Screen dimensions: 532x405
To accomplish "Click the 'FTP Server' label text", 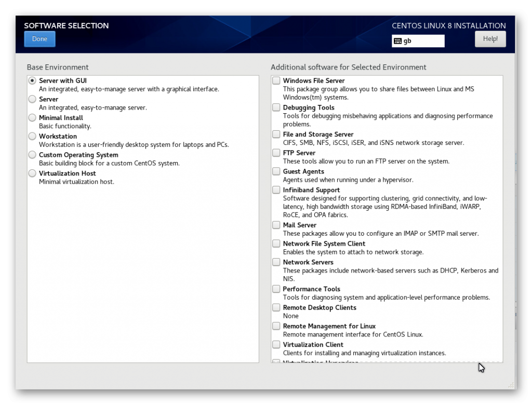I will click(299, 153).
